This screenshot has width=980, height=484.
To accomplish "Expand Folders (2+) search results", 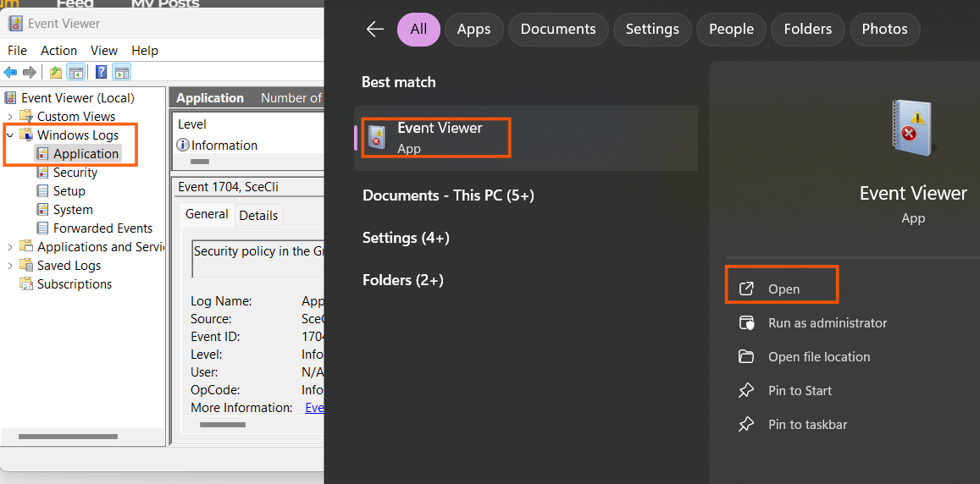I will [x=403, y=280].
